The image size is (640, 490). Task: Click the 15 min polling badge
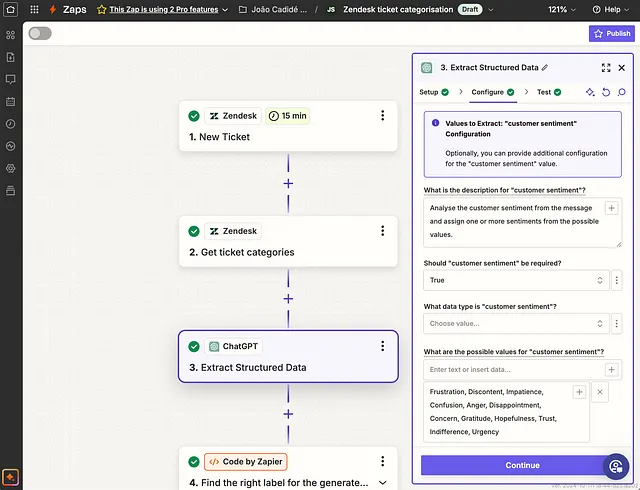287,116
